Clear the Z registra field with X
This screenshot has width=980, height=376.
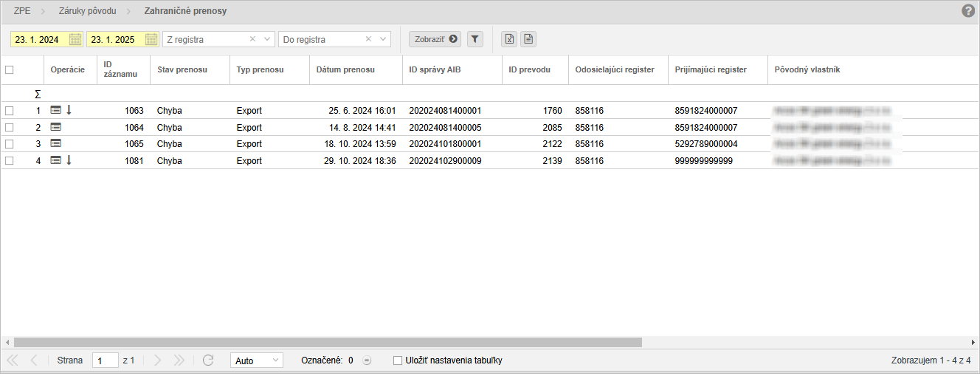click(252, 39)
